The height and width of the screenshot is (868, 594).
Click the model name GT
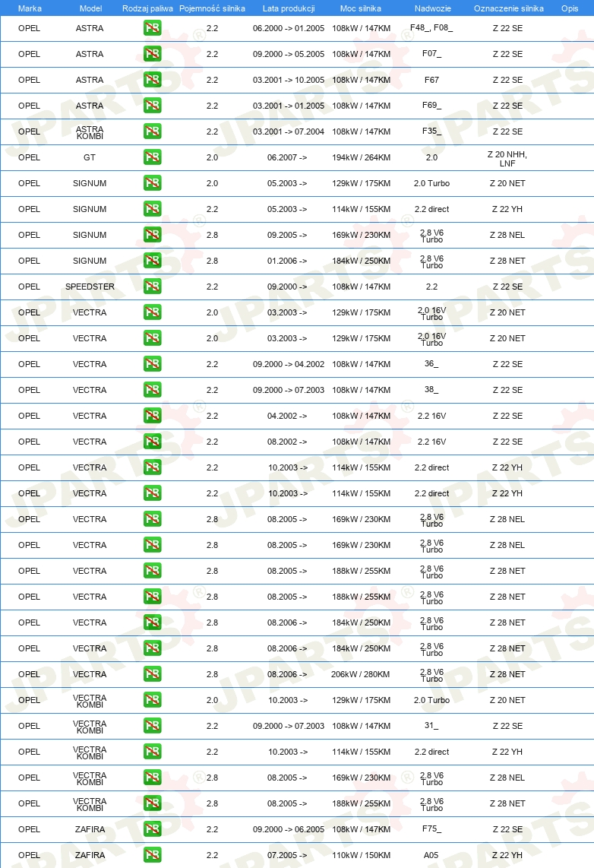(x=90, y=157)
